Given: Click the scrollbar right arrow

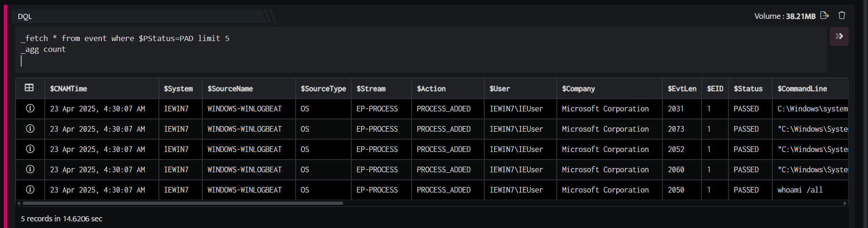Looking at the screenshot, I should (845, 203).
